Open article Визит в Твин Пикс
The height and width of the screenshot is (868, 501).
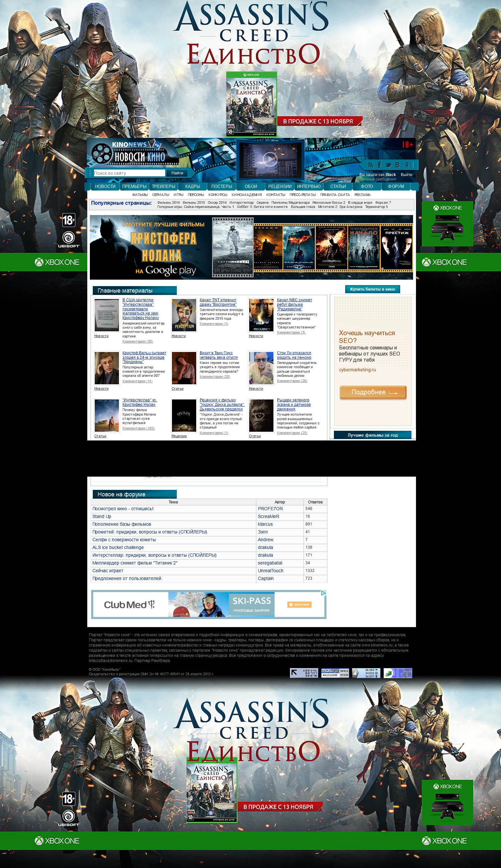(x=219, y=355)
